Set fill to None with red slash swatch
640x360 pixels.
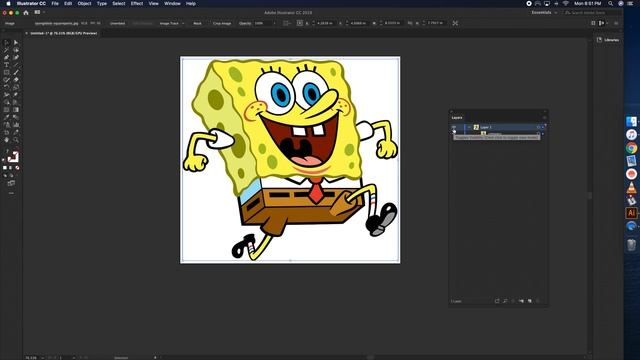17,168
